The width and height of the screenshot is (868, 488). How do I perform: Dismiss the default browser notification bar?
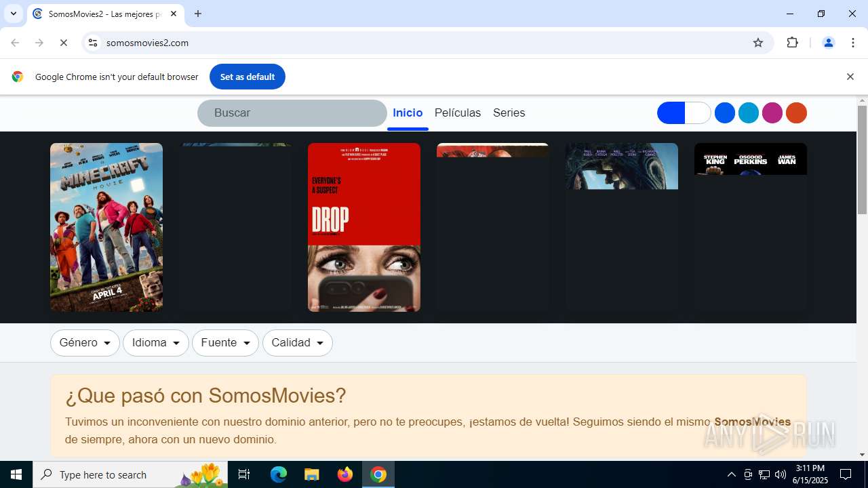click(850, 77)
